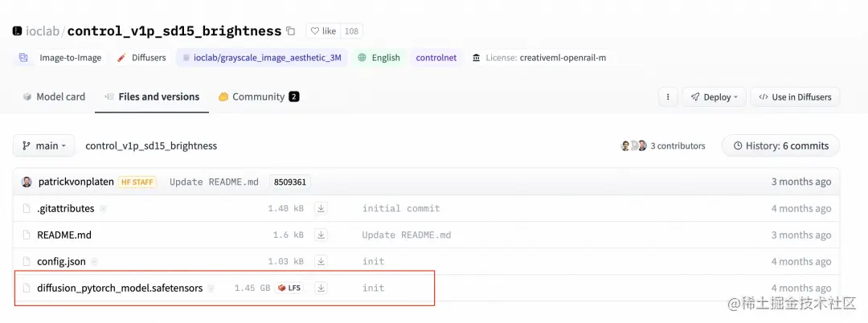Click the 3 months ago timestamp in header row
868x323 pixels.
click(801, 182)
